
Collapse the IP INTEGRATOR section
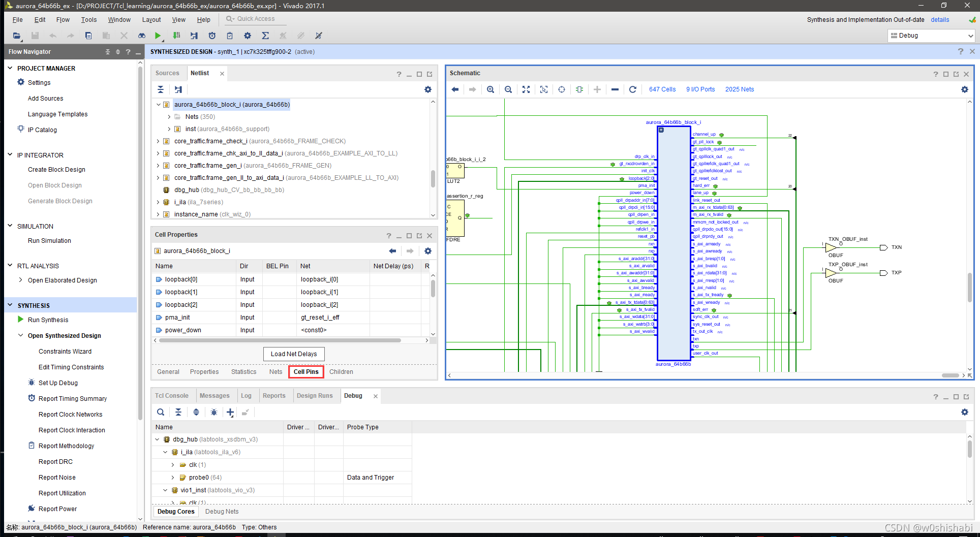click(x=10, y=155)
